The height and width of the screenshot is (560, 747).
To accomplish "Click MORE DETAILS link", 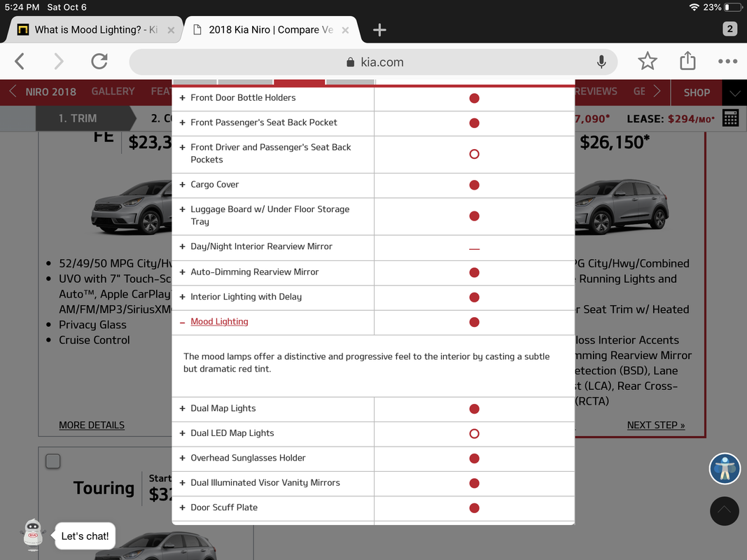I will [x=92, y=425].
